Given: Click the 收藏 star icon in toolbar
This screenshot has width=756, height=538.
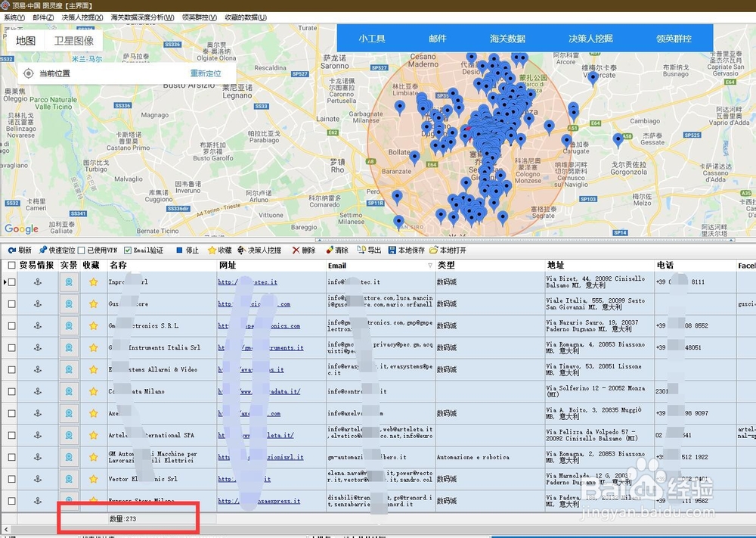Looking at the screenshot, I should (212, 250).
